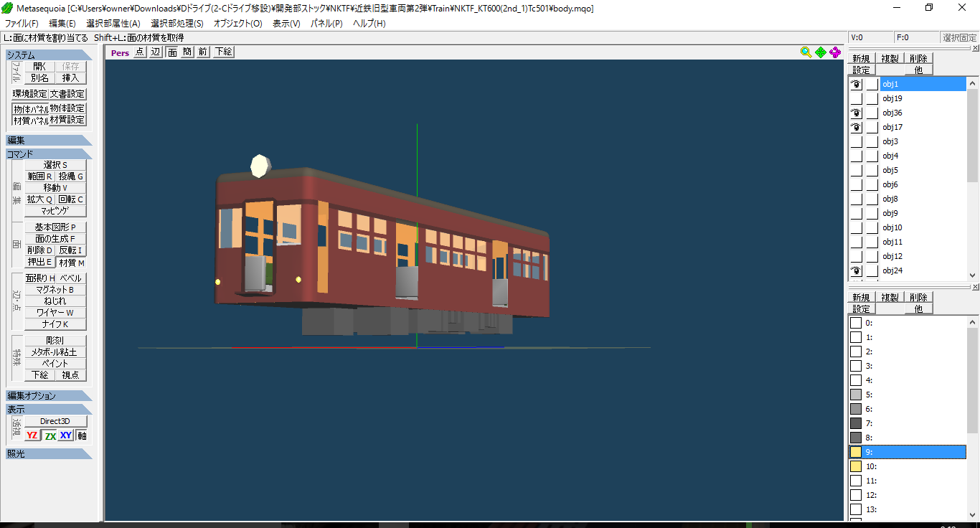Select the XY view button
The height and width of the screenshot is (528, 980).
click(66, 435)
